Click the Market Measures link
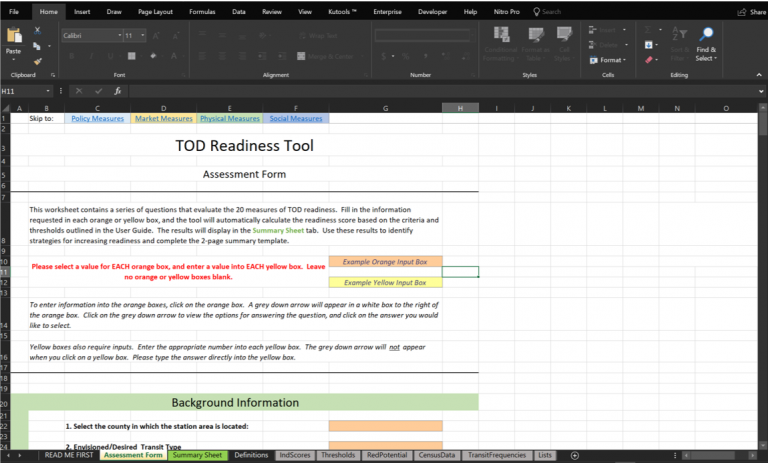Image resolution: width=768 pixels, height=463 pixels. click(x=163, y=118)
